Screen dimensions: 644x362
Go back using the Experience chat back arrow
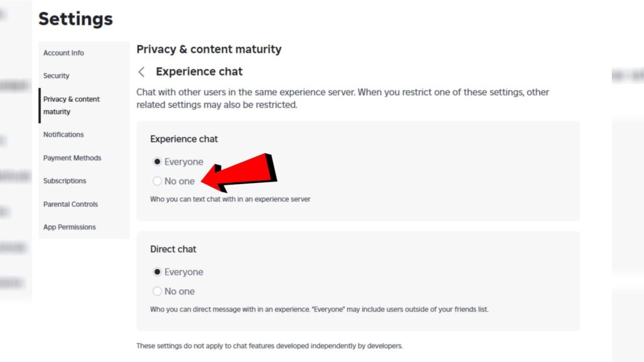pyautogui.click(x=142, y=72)
